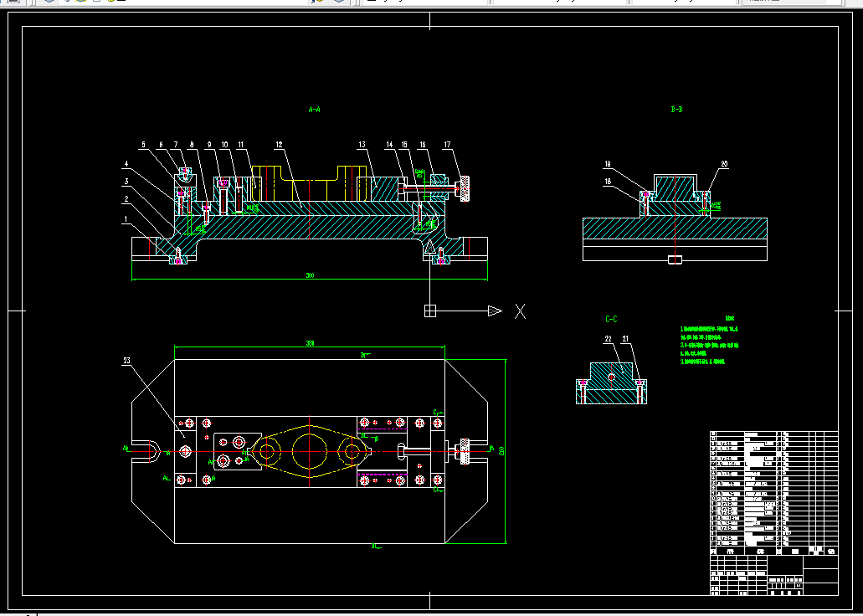
Task: Click the parts list table in the title block
Action: click(774, 493)
